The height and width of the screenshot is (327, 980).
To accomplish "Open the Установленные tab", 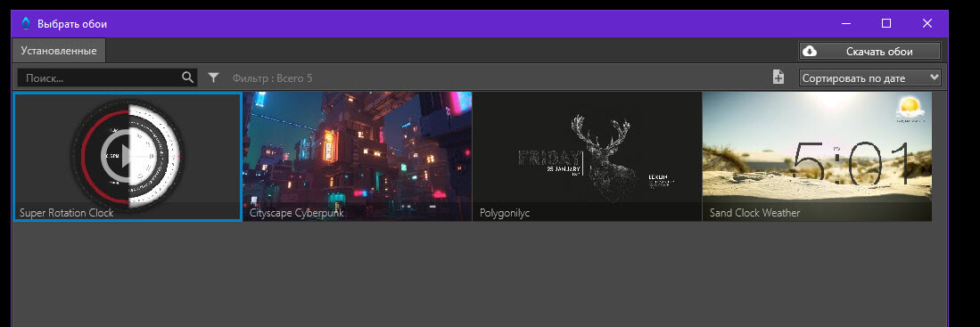I will tap(59, 51).
